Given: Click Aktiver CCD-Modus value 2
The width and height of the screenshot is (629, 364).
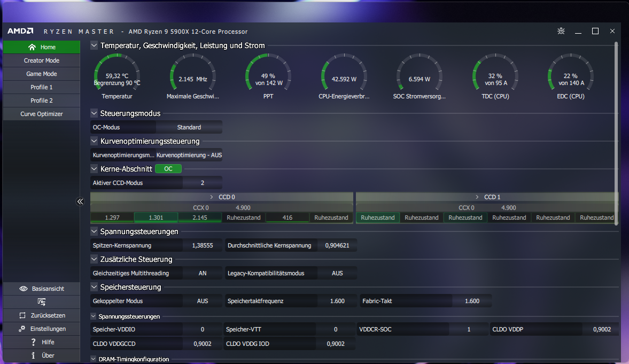Looking at the screenshot, I should click(202, 183).
